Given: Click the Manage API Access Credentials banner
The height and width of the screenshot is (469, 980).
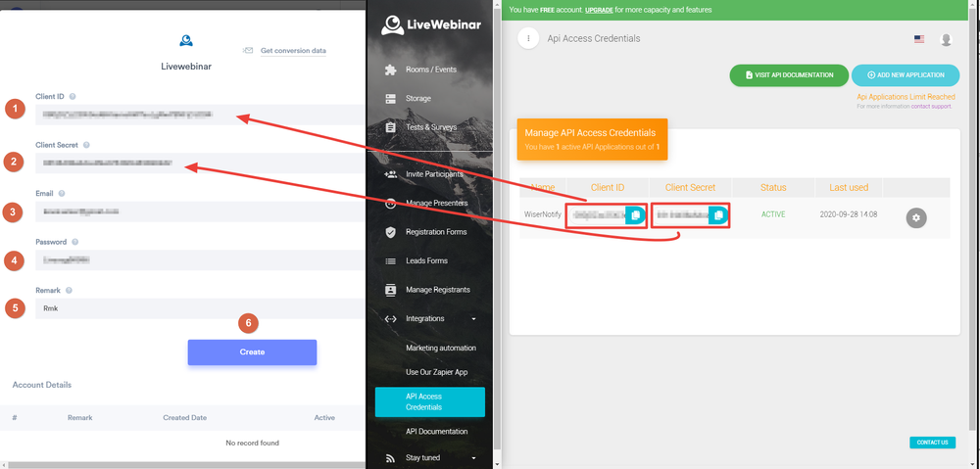Looking at the screenshot, I should pyautogui.click(x=592, y=139).
